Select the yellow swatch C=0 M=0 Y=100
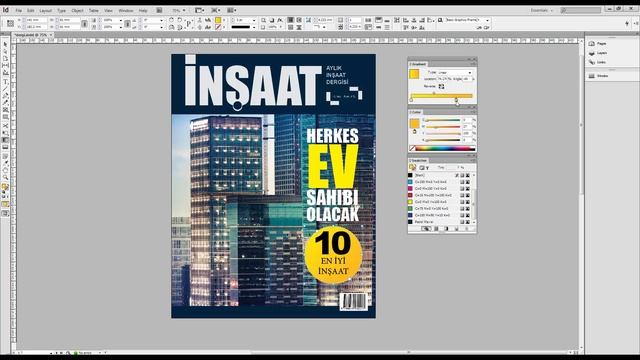The image size is (640, 360). [440, 202]
